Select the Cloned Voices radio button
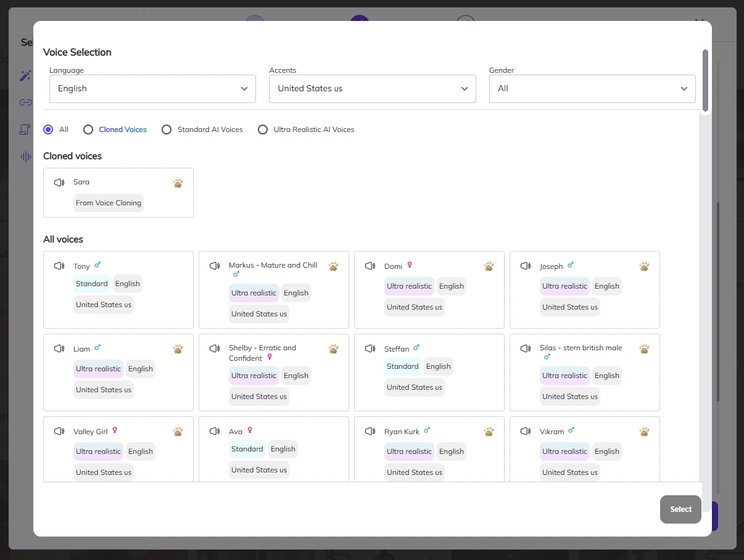 tap(88, 130)
